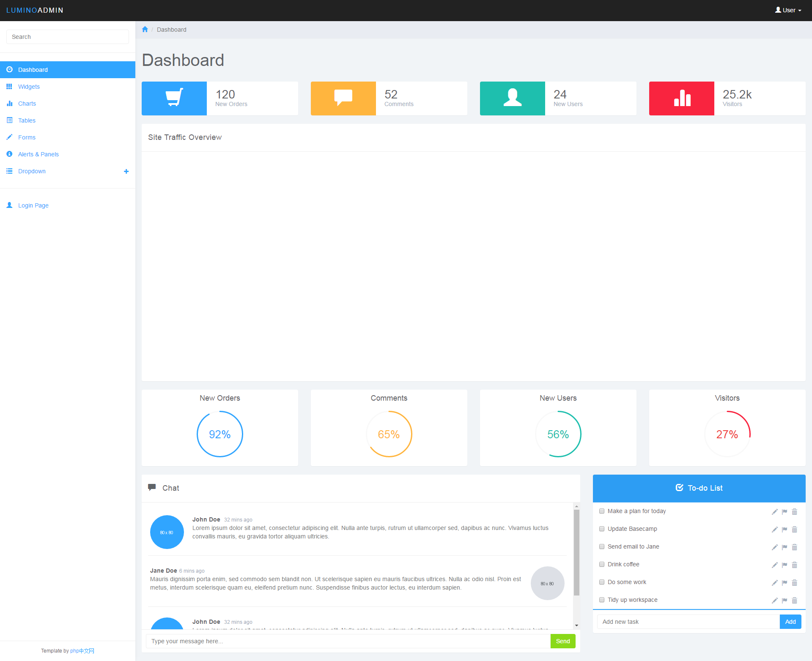Screen dimensions: 812x661
Task: Check 'Make a plan for today' checkbox
Action: coord(602,511)
